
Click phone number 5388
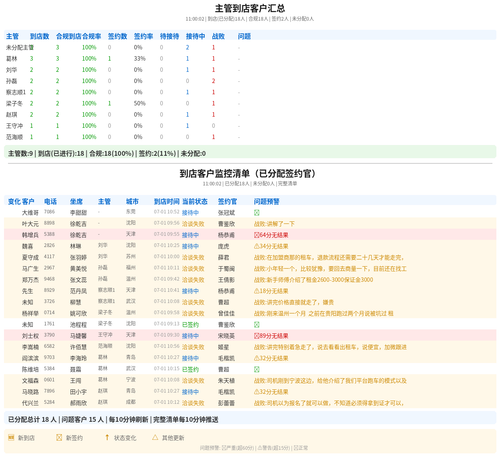coord(49,234)
